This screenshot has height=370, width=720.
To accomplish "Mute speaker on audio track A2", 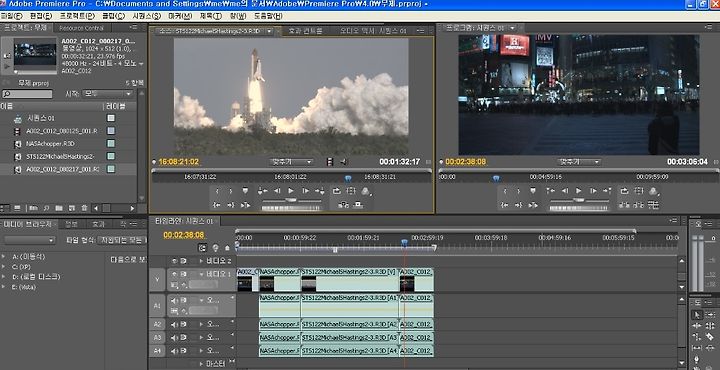I will [x=174, y=325].
